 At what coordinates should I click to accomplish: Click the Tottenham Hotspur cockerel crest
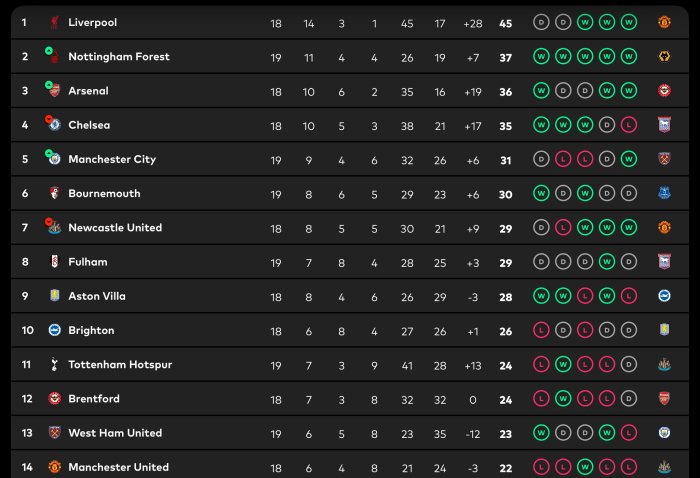(x=54, y=365)
